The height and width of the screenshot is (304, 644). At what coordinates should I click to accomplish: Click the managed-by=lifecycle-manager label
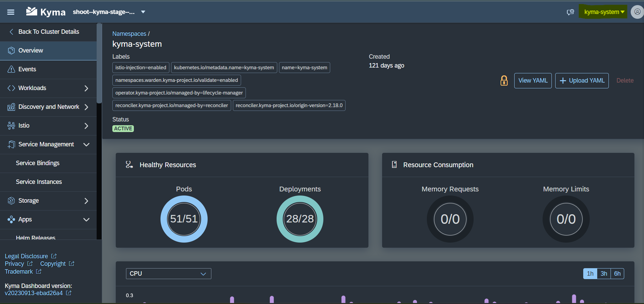(179, 93)
